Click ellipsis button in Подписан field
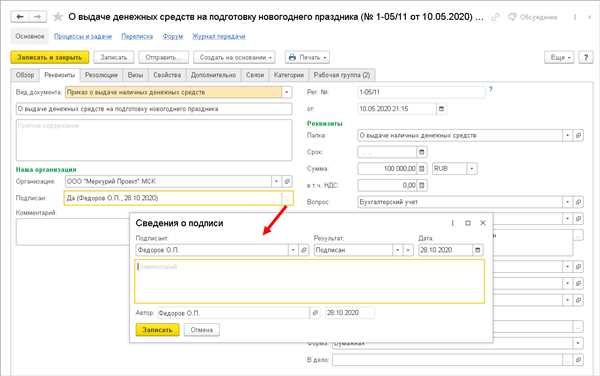This screenshot has width=600, height=376. coord(287,198)
